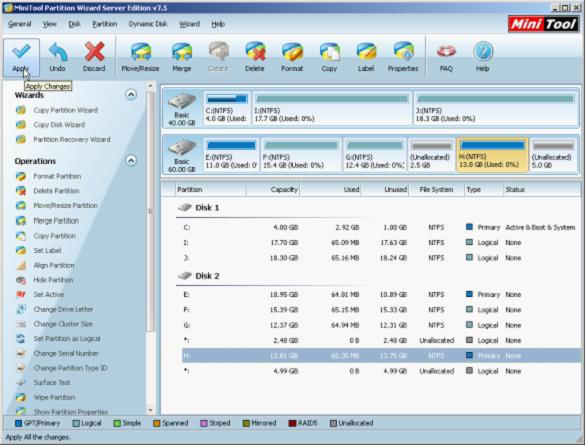Screen dimensions: 586x446
Task: Open the Help menu
Action: pos(218,24)
